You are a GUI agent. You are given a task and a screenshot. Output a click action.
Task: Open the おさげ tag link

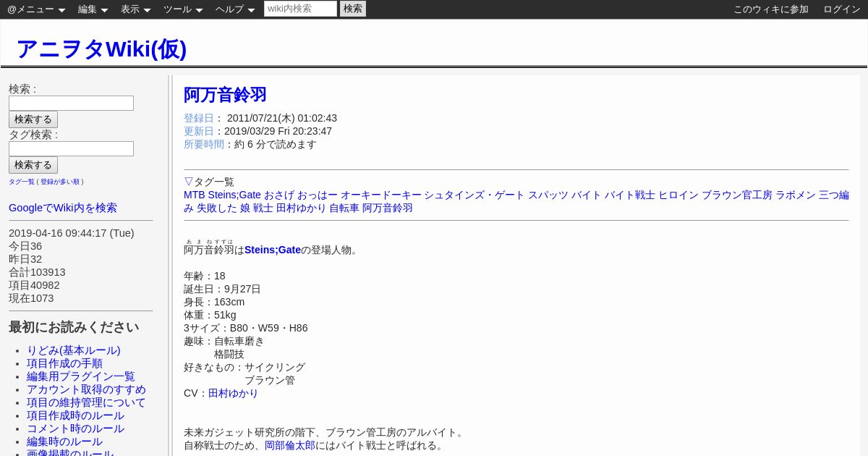[x=279, y=195]
